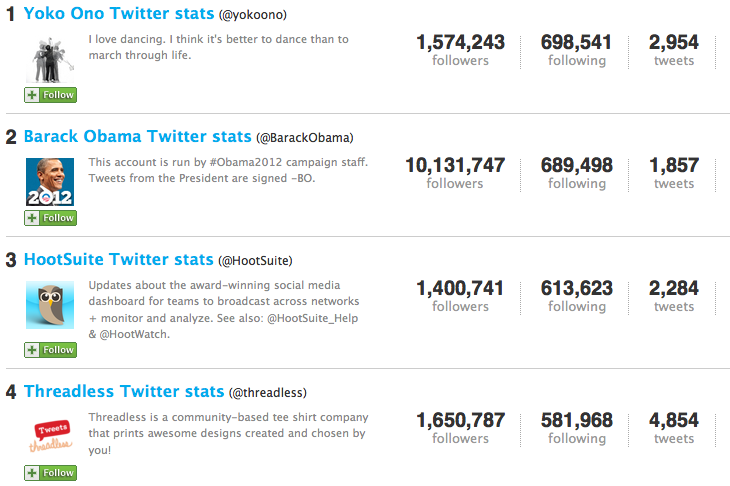This screenshot has width=730, height=486.
Task: Follow Threadless with green button
Action: pyautogui.click(x=50, y=473)
